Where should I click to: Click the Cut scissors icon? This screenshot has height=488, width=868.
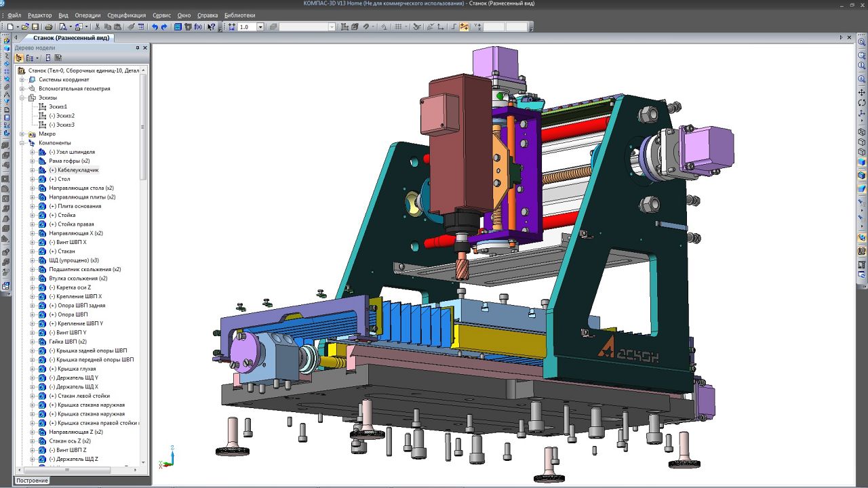click(x=98, y=27)
